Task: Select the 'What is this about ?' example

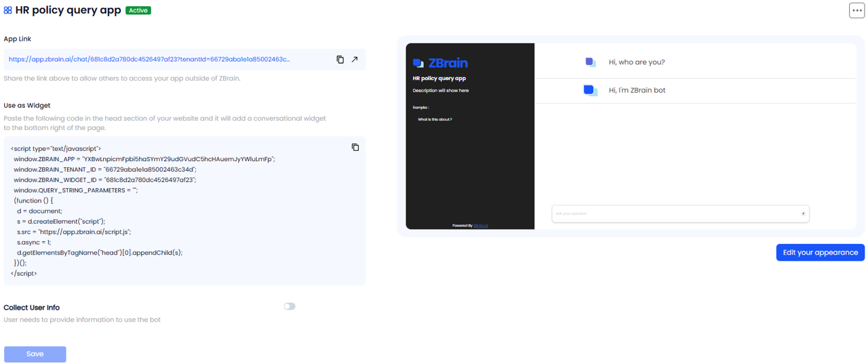Action: pos(435,119)
